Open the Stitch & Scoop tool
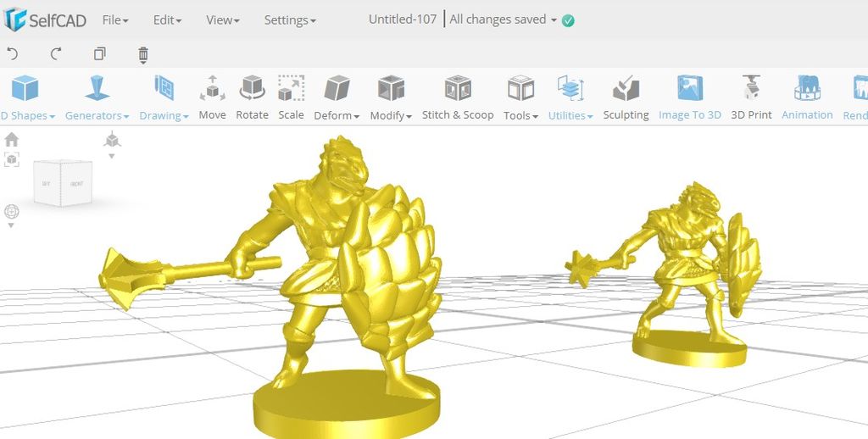This screenshot has width=868, height=439. coord(458,97)
